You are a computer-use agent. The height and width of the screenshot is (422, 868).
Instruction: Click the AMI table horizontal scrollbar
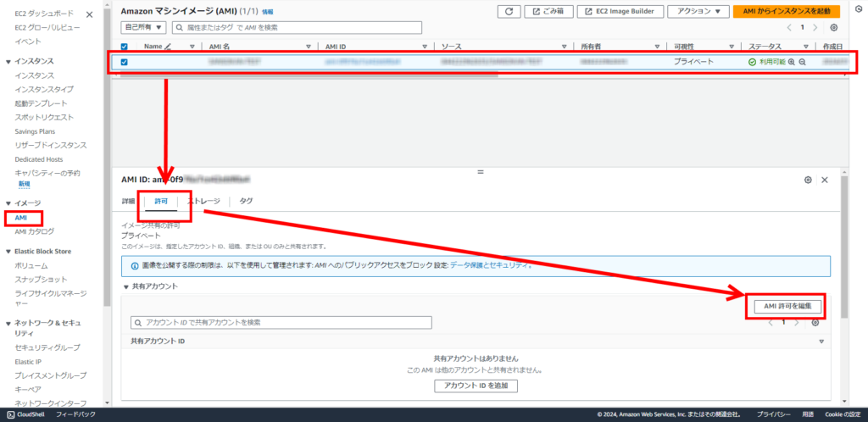[x=309, y=75]
